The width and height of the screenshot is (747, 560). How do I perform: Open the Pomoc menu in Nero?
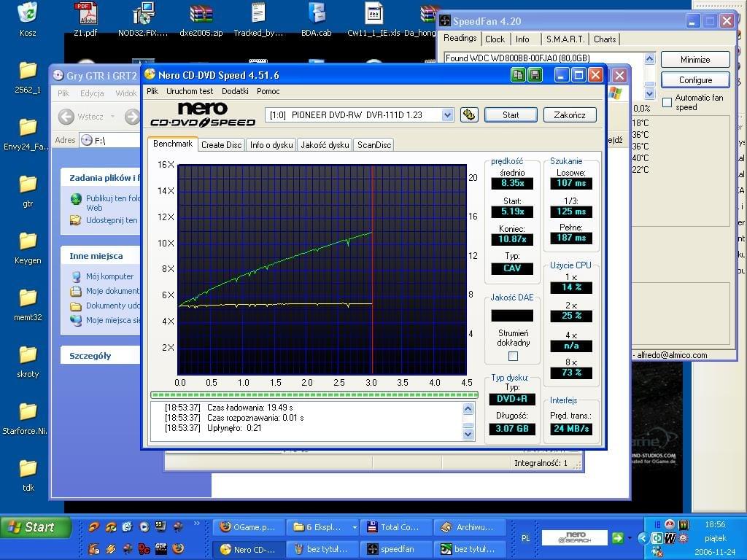click(268, 91)
